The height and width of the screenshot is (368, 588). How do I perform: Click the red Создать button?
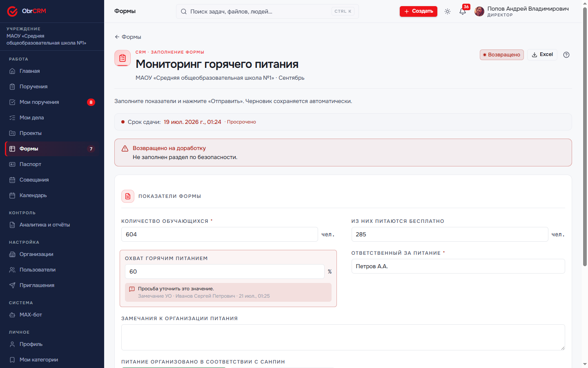(x=419, y=11)
